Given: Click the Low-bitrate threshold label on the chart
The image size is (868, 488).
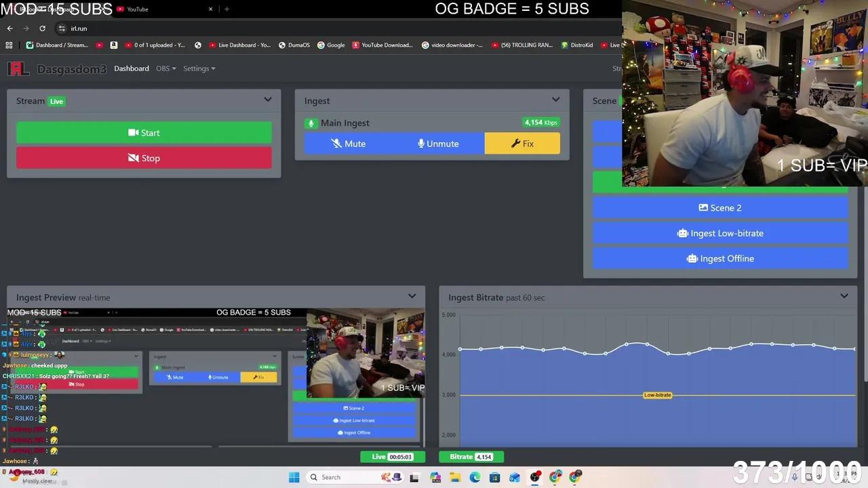Looking at the screenshot, I should (x=657, y=395).
